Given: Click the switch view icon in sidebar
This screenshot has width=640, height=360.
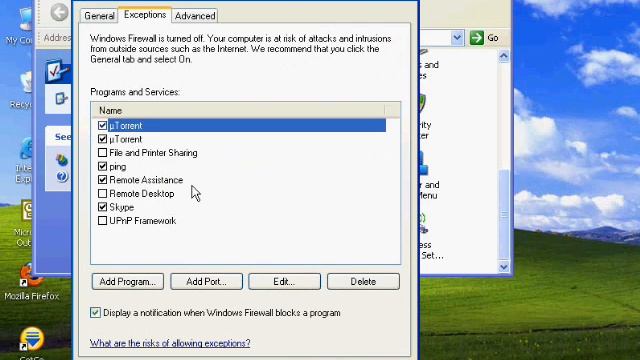Looking at the screenshot, I should coord(61,98).
